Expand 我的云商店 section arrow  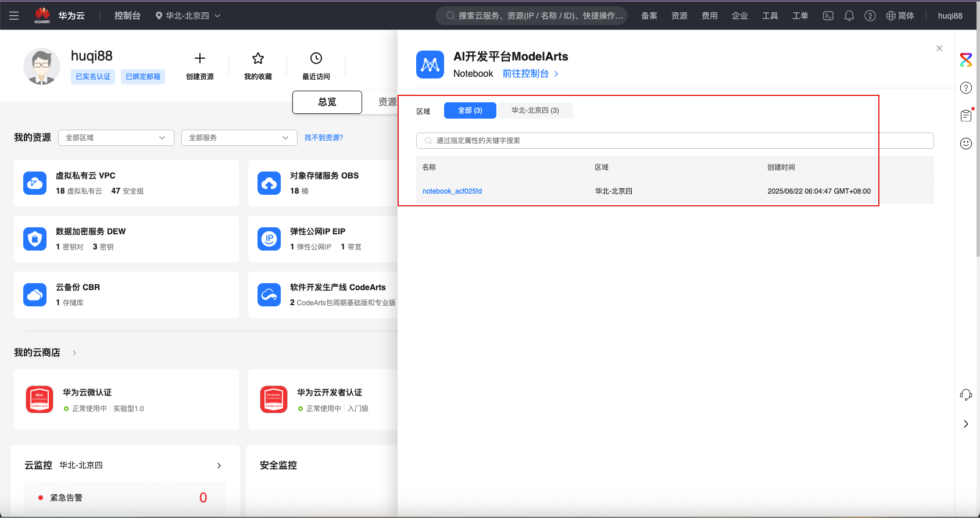[x=74, y=353]
